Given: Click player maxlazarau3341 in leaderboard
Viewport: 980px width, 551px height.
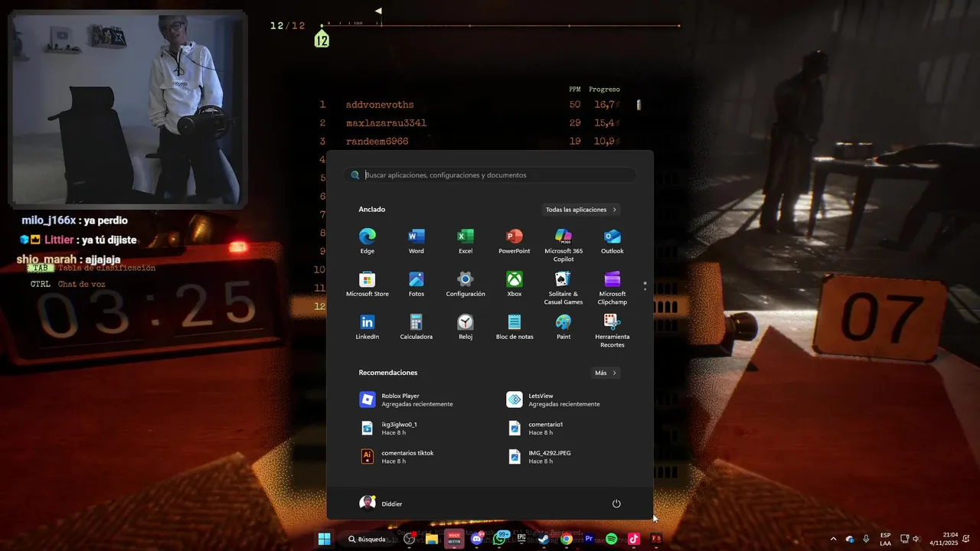Looking at the screenshot, I should (386, 123).
